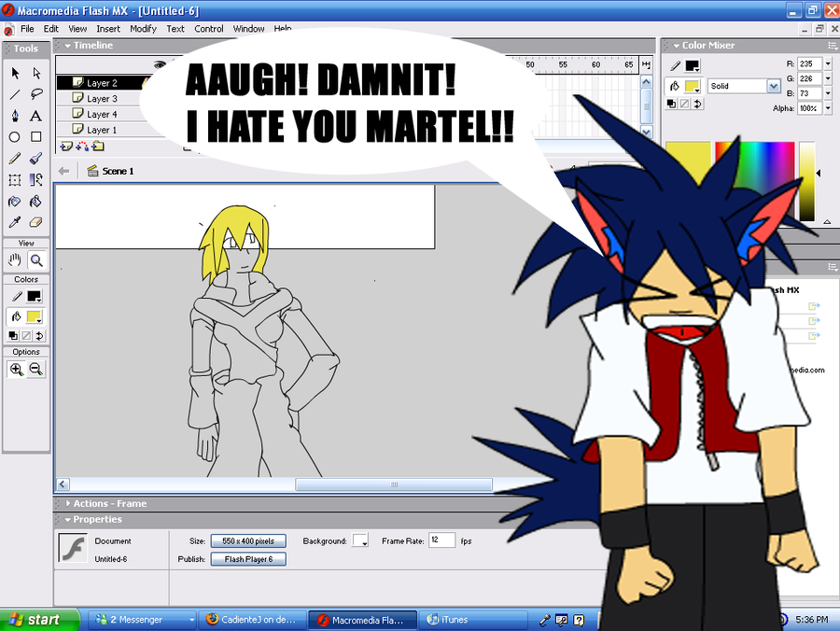Select the Text tool
Image resolution: width=840 pixels, height=631 pixels.
click(x=36, y=116)
